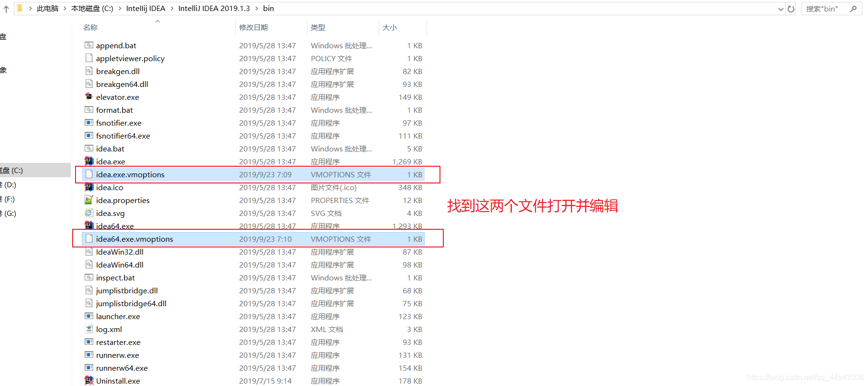Screen dimensions: 868x386
Task: Expand chevron after Intellij IDEA breadcrumb
Action: click(172, 9)
